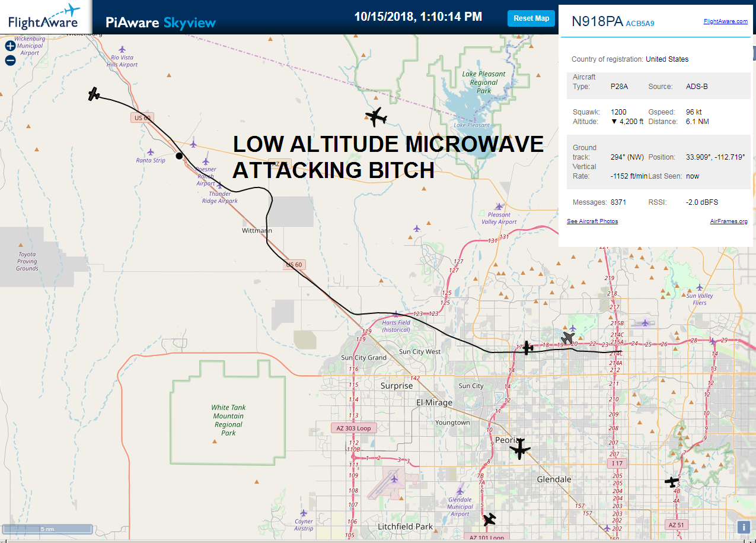Click the White Tank Mountain Regional Park label

tap(228, 420)
